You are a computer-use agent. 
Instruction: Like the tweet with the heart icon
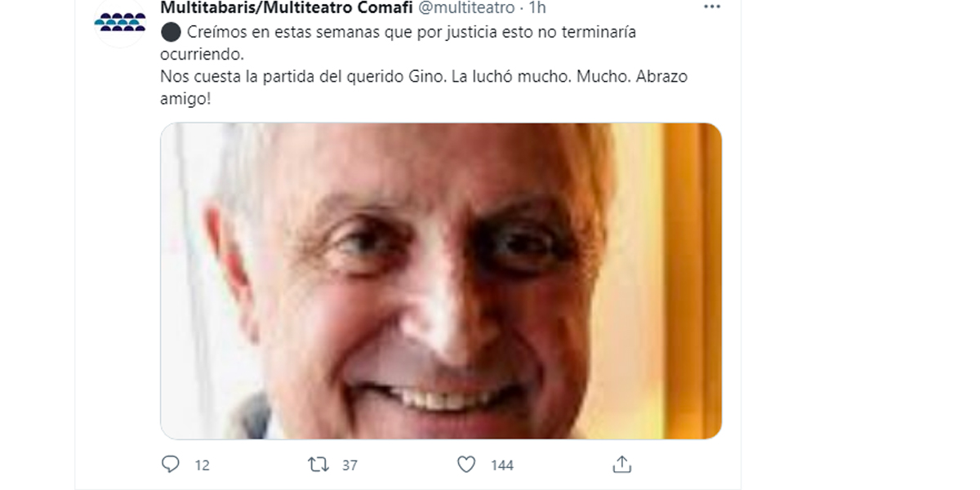tap(466, 465)
